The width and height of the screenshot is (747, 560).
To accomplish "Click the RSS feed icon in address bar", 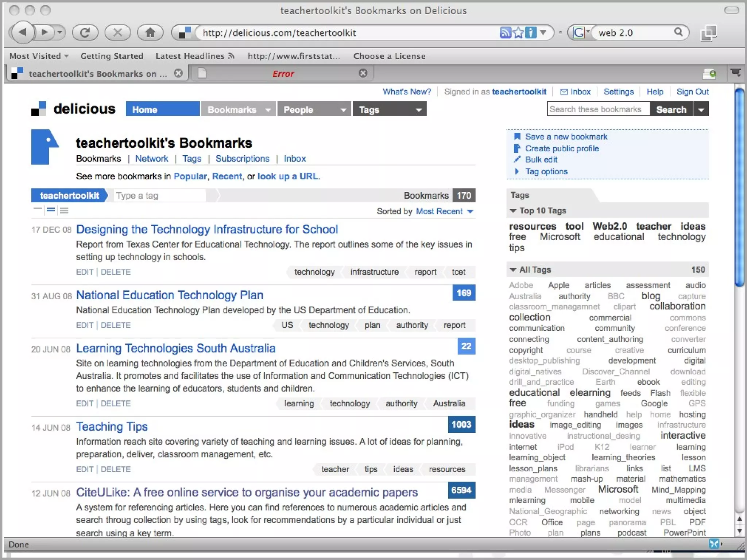I will click(x=505, y=33).
